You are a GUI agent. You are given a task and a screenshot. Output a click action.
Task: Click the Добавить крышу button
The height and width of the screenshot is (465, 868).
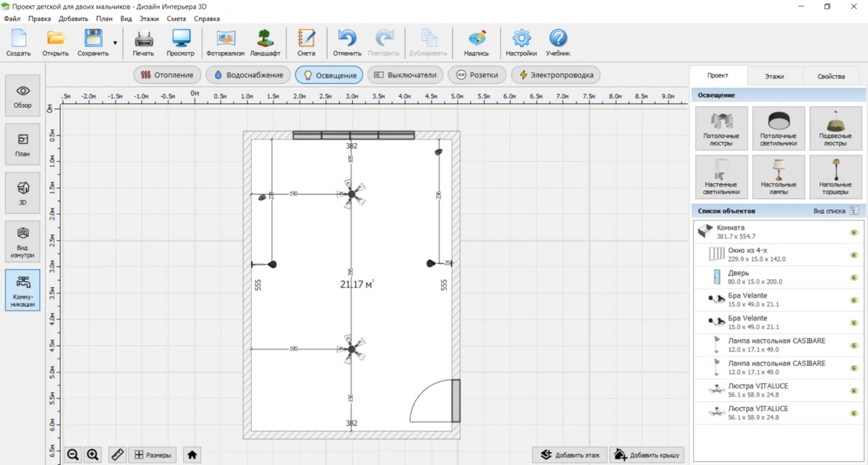click(646, 455)
